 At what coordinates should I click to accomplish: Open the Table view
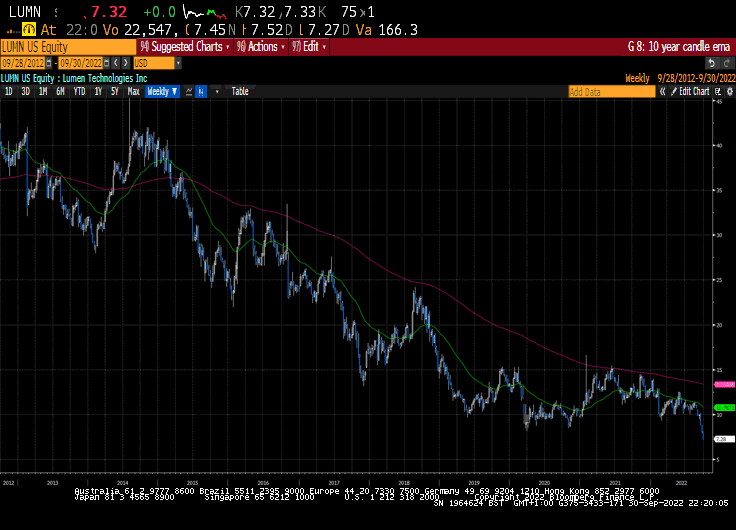(240, 92)
